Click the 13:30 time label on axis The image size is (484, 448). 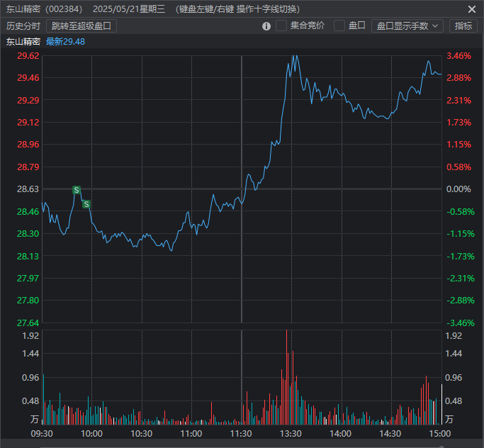[291, 433]
